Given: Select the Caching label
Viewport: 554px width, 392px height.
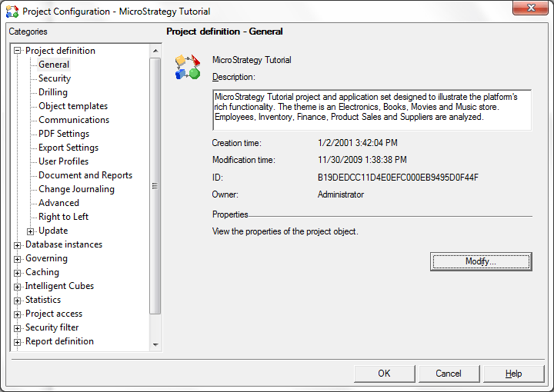Looking at the screenshot, I should [42, 272].
